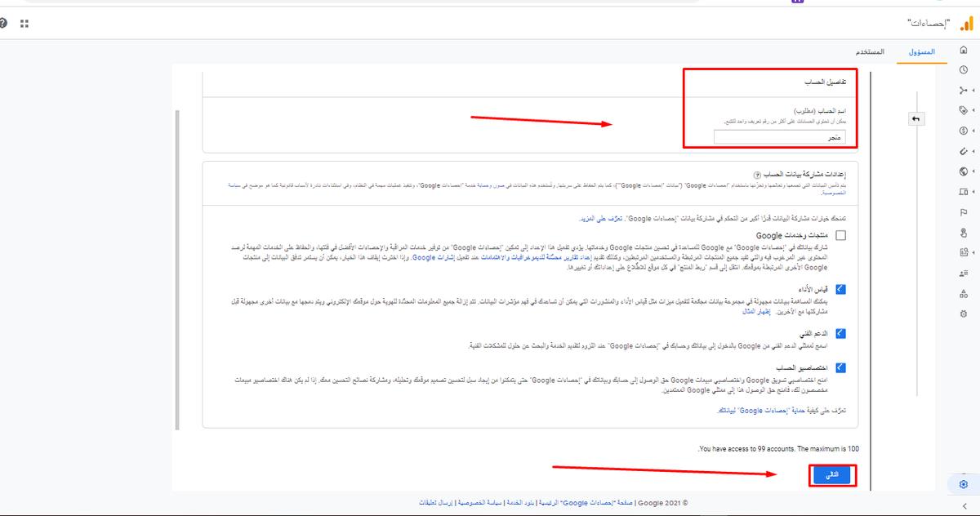Open the Events flag icon
The image size is (980, 516).
(964, 212)
